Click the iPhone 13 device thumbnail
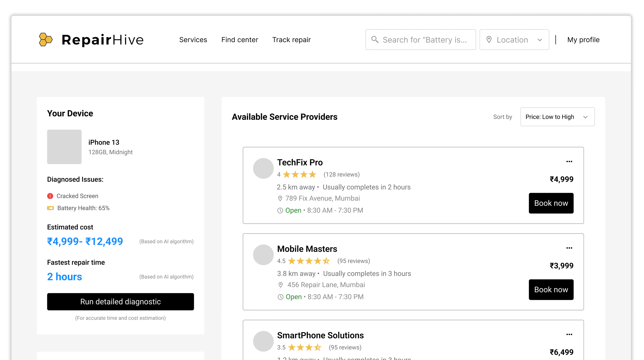Screen dimensions: 644x360 (64, 147)
